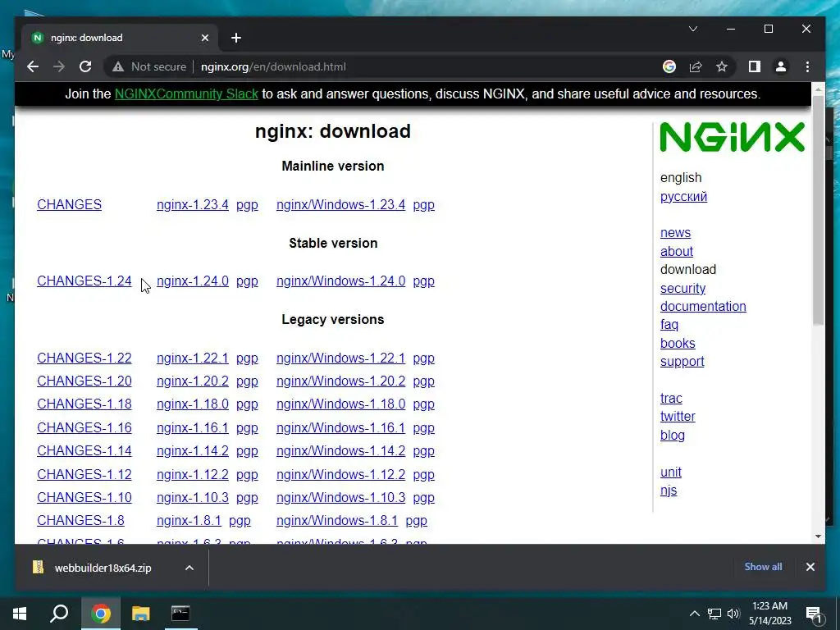Screen dimensions: 840x630
Task: Download nginx-1.23.4 source
Action: pyautogui.click(x=192, y=204)
